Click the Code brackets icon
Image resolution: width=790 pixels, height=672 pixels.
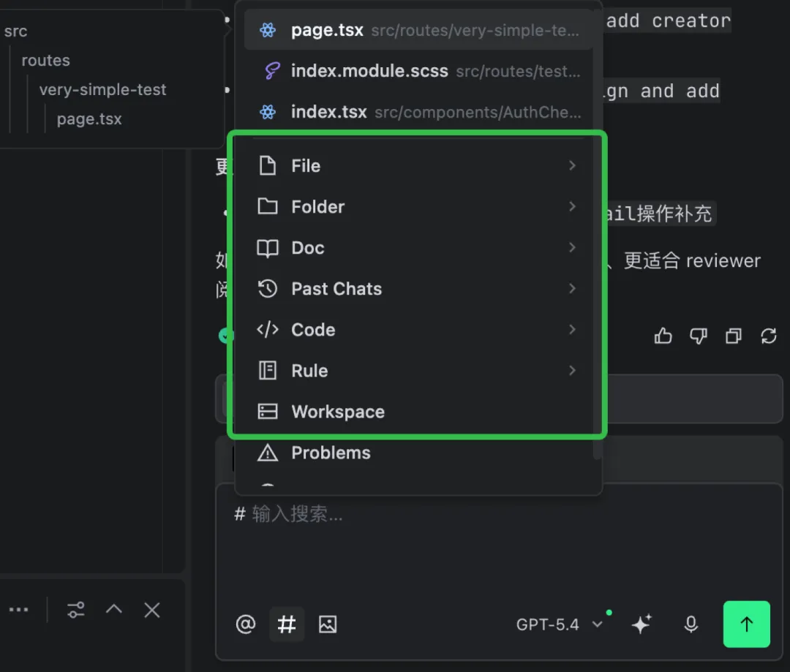tap(268, 330)
